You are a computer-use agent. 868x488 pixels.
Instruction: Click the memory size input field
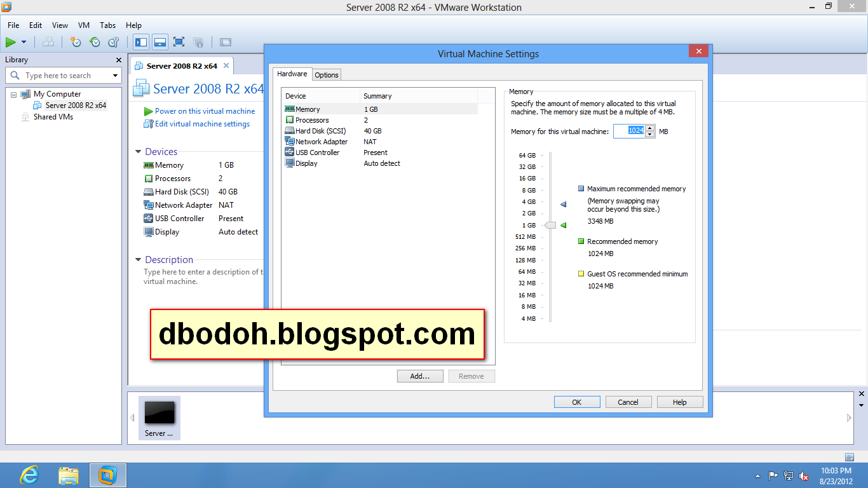point(630,131)
